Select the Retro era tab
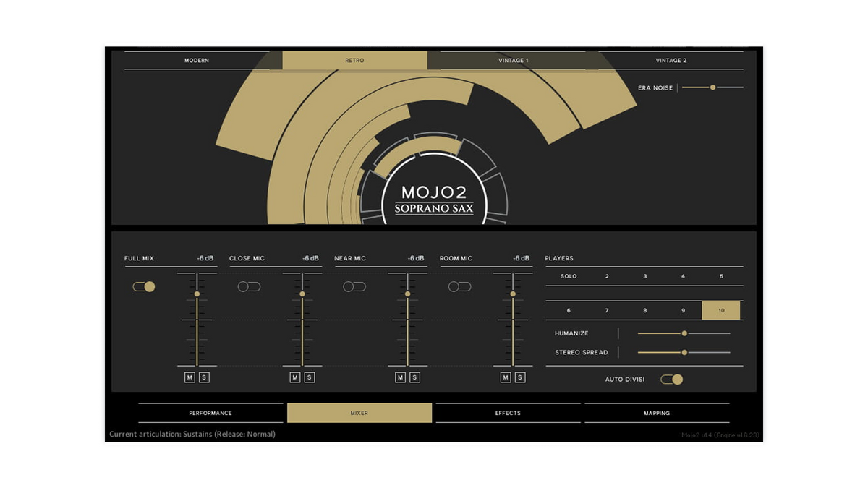The height and width of the screenshot is (488, 868). click(x=354, y=61)
